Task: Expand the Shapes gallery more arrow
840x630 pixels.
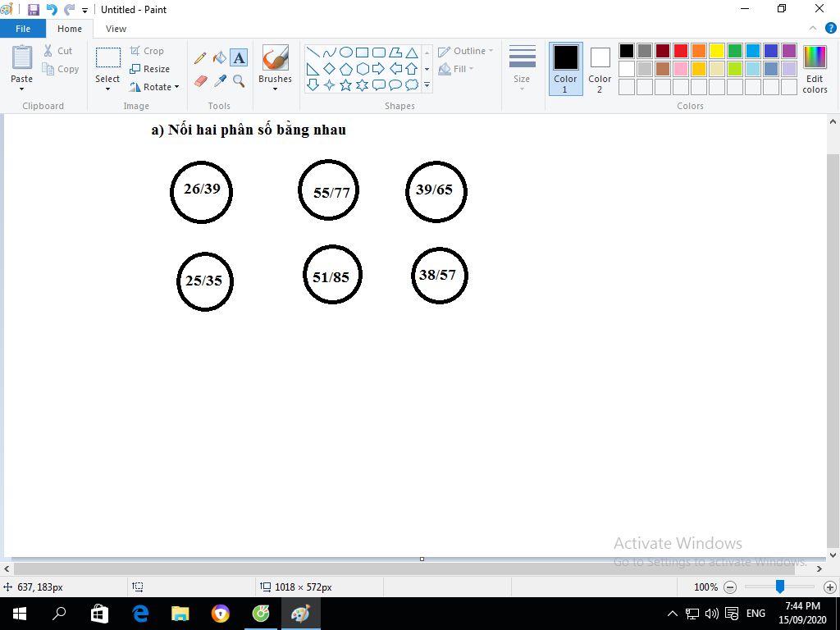Action: (x=427, y=85)
